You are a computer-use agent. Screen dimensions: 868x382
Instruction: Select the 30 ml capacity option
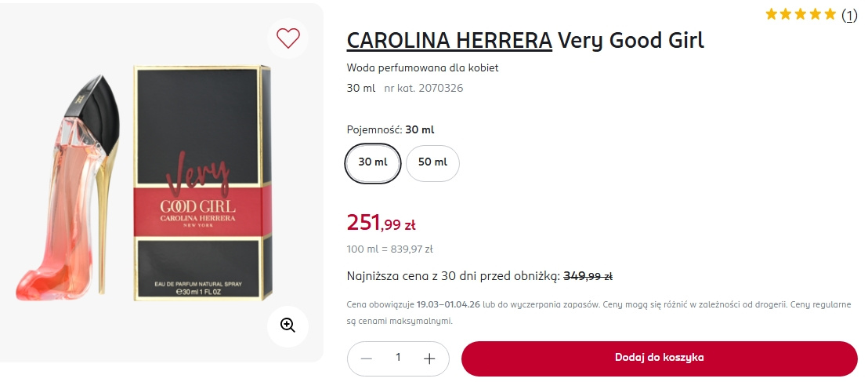373,162
